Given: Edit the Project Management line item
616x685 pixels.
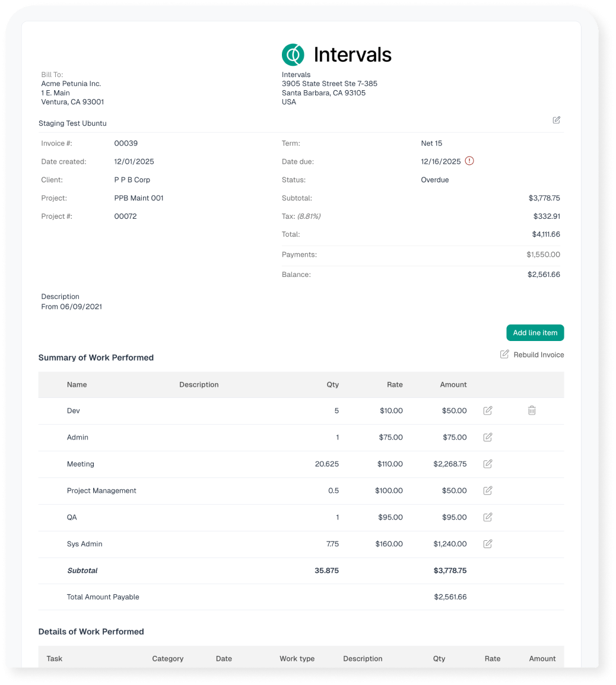Looking at the screenshot, I should (x=488, y=490).
